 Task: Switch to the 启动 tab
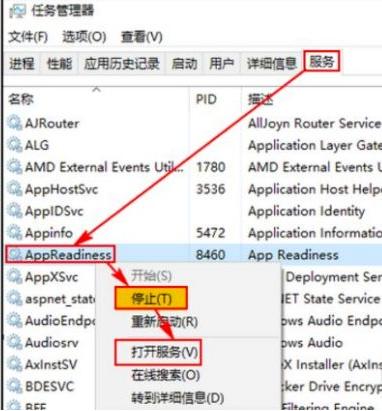coord(184,63)
